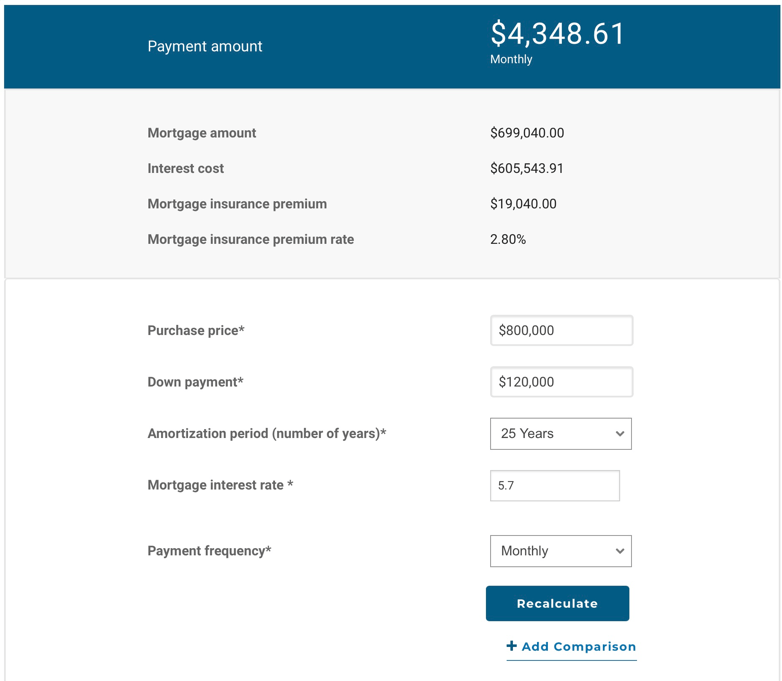Focus the Purchase price input field
782x681 pixels.
561,330
